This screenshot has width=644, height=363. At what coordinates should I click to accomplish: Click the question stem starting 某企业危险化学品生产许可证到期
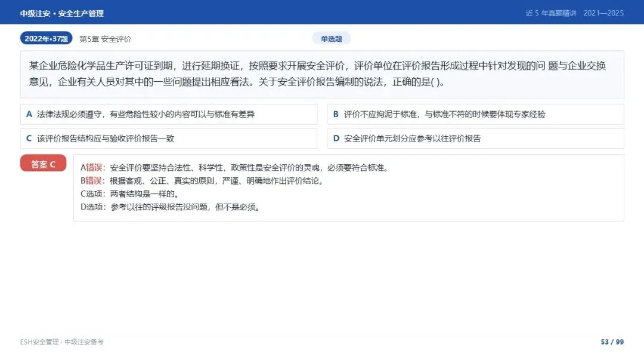[x=322, y=74]
